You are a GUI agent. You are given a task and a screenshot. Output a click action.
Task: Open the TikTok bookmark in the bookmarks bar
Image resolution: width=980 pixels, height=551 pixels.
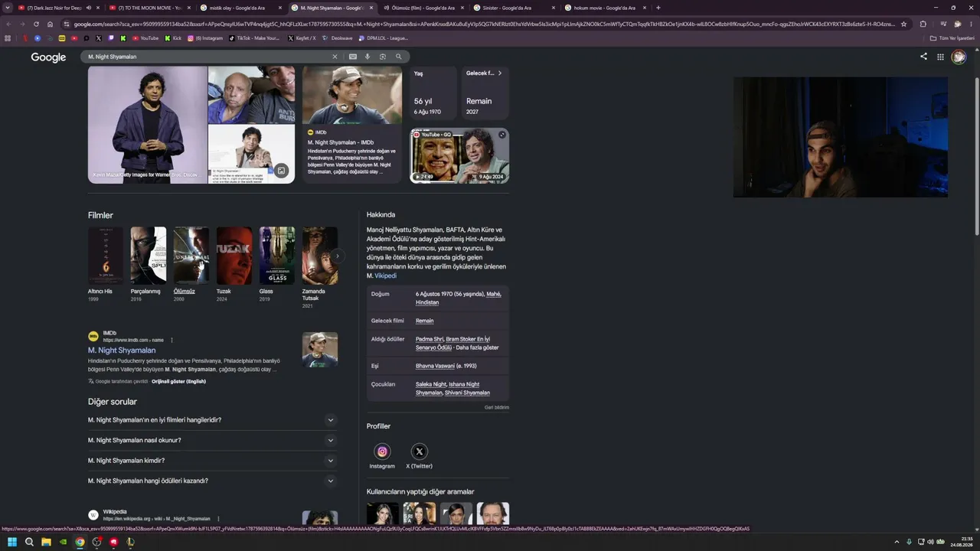(x=253, y=37)
